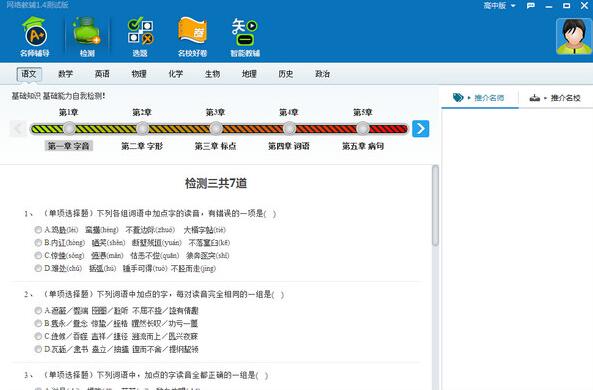Image resolution: width=593 pixels, height=390 pixels.
Task: Choose option C for question 2
Action: pyautogui.click(x=38, y=336)
